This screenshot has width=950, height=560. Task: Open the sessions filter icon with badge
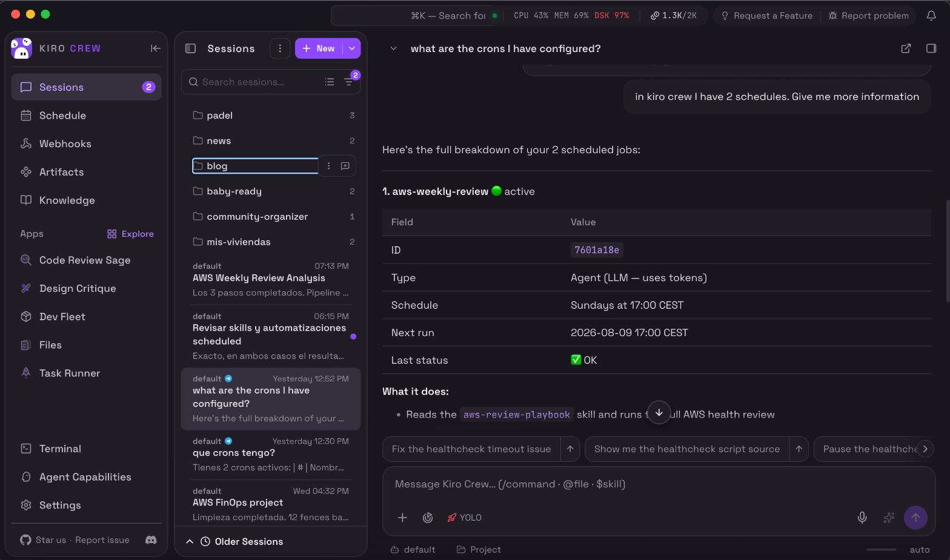point(350,81)
